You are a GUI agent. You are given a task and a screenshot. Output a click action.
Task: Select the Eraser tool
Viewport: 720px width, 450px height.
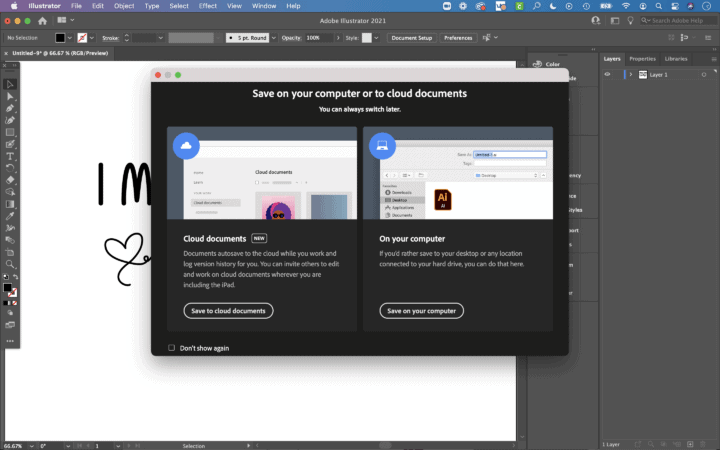click(x=10, y=180)
